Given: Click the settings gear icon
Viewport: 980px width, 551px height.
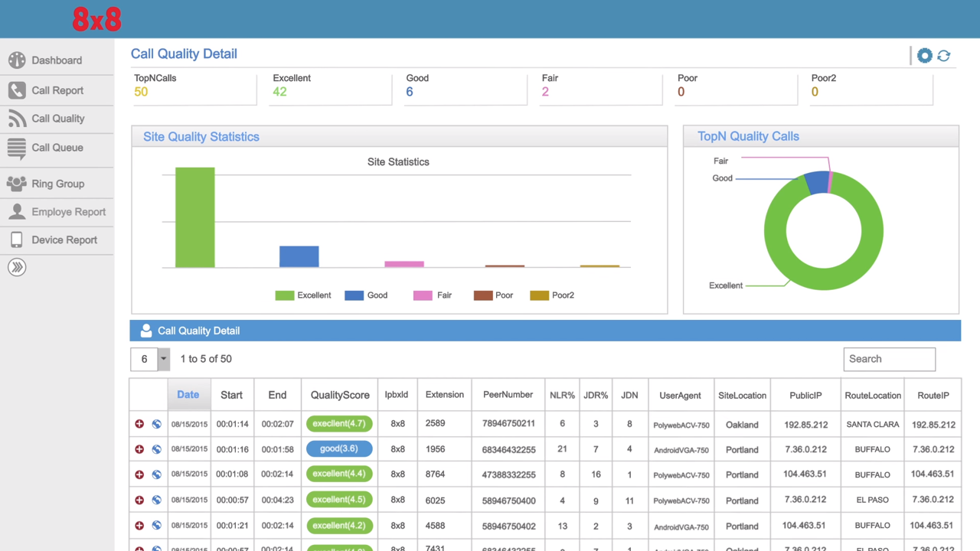Looking at the screenshot, I should (925, 55).
